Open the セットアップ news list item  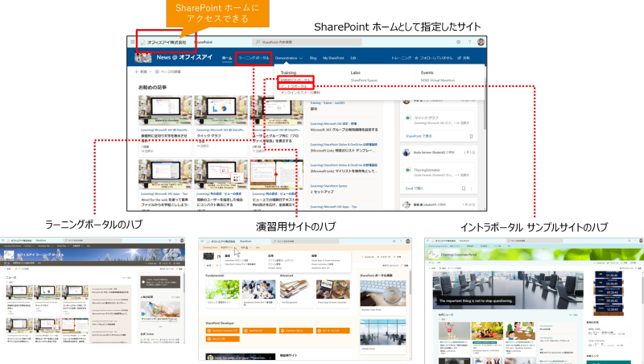[323, 192]
